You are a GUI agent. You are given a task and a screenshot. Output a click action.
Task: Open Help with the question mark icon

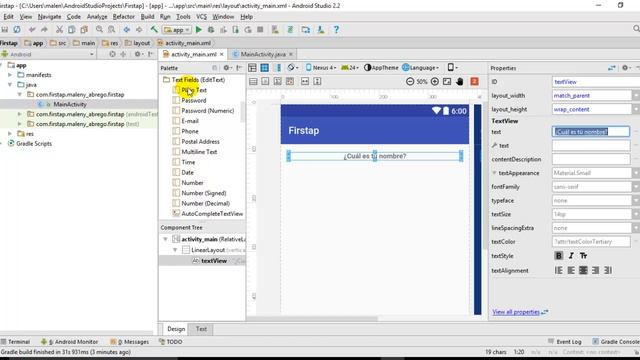point(336,30)
